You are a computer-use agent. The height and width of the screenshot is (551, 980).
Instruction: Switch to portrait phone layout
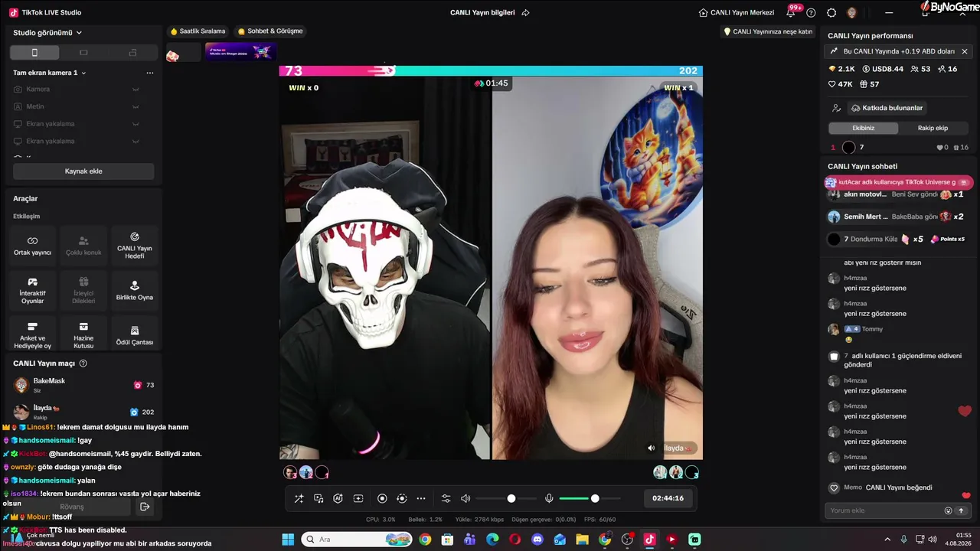click(34, 53)
